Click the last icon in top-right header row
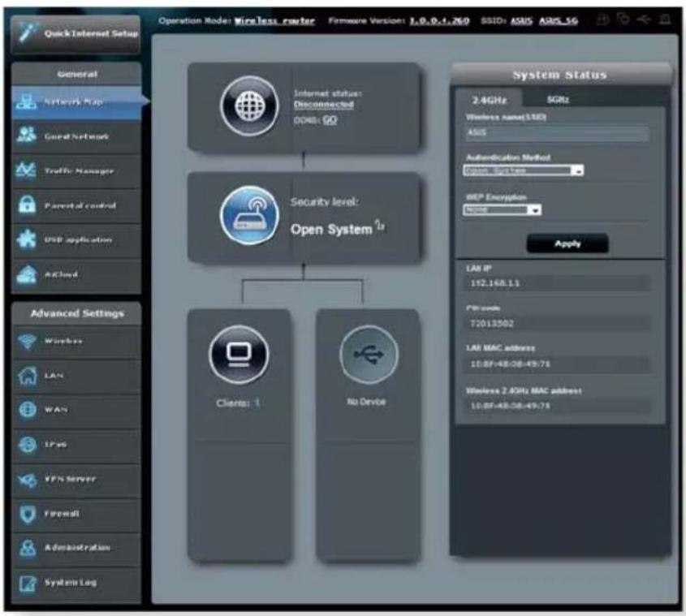This screenshot has width=686, height=616. [665, 19]
